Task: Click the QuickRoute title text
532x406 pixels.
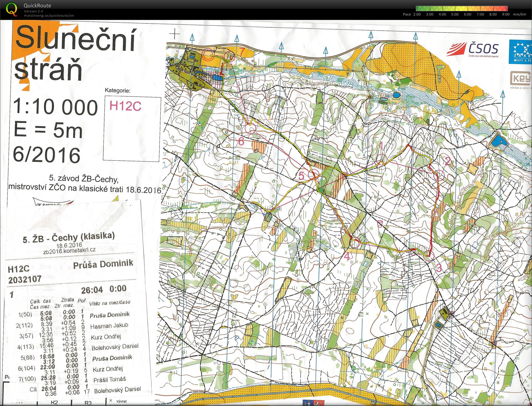Action: tap(37, 5)
